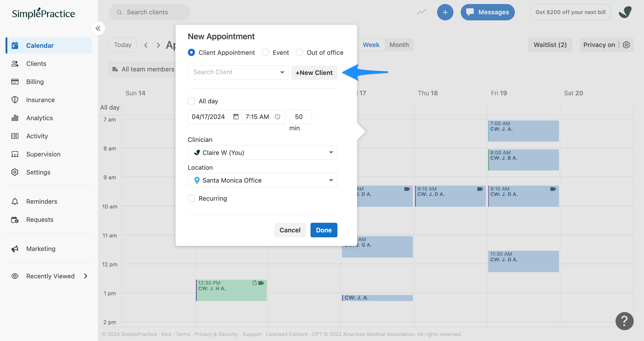Open the Calendar section in sidebar

click(40, 45)
